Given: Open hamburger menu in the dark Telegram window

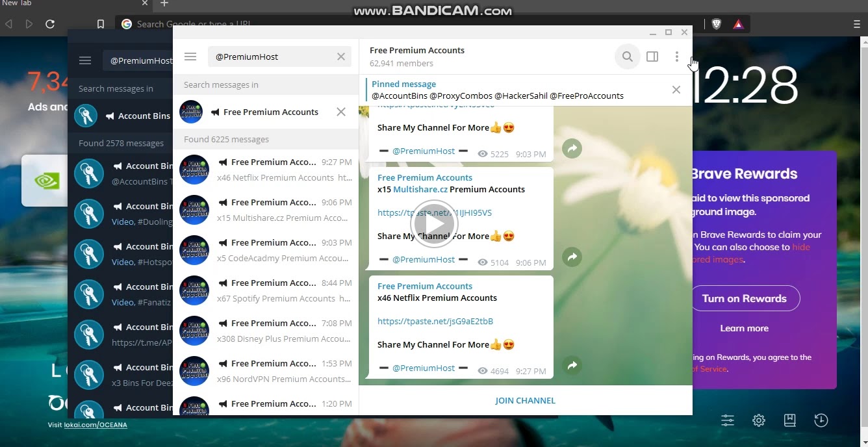Looking at the screenshot, I should 85,60.
